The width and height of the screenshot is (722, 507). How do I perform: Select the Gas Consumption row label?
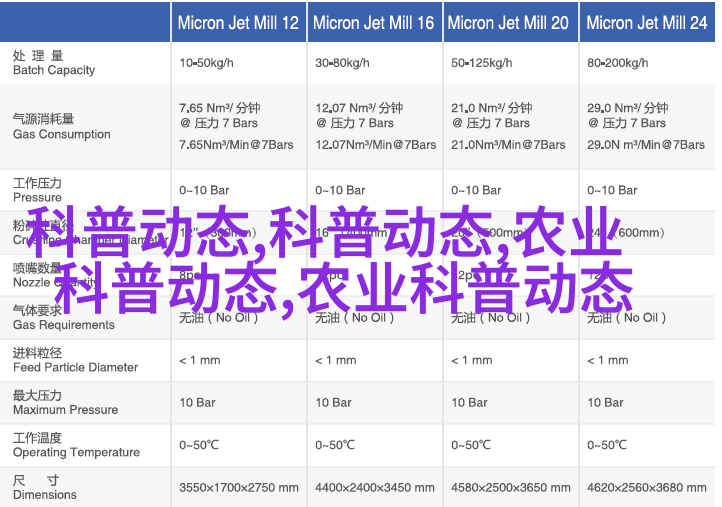[x=62, y=127]
